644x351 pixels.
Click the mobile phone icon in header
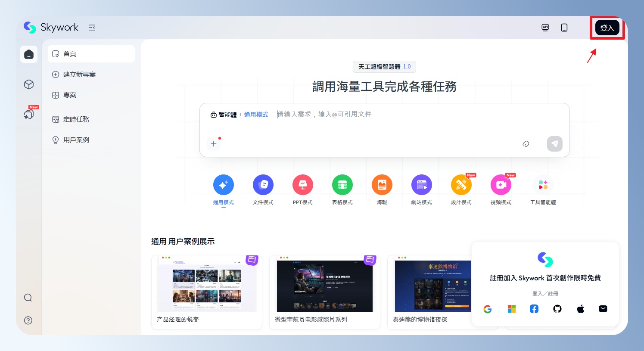(x=564, y=28)
